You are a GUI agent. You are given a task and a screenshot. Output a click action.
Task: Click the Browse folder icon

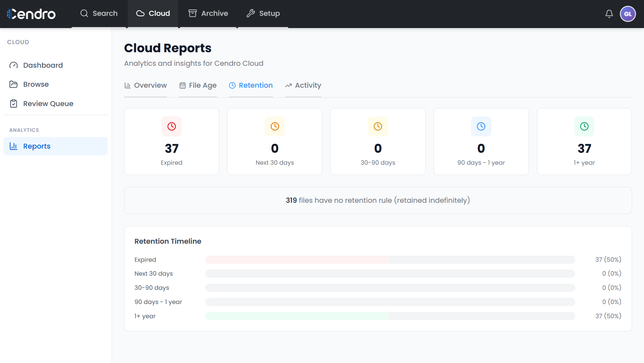tap(14, 84)
